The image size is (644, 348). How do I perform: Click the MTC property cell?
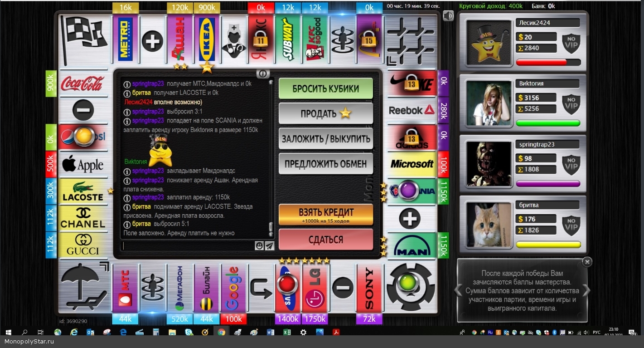(126, 288)
